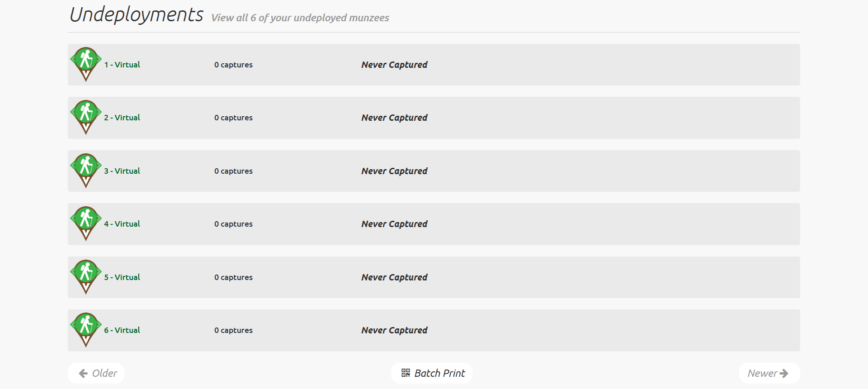Click "Never Captured" in the 6 - Virtual row
This screenshot has height=389, width=868.
[x=394, y=330]
